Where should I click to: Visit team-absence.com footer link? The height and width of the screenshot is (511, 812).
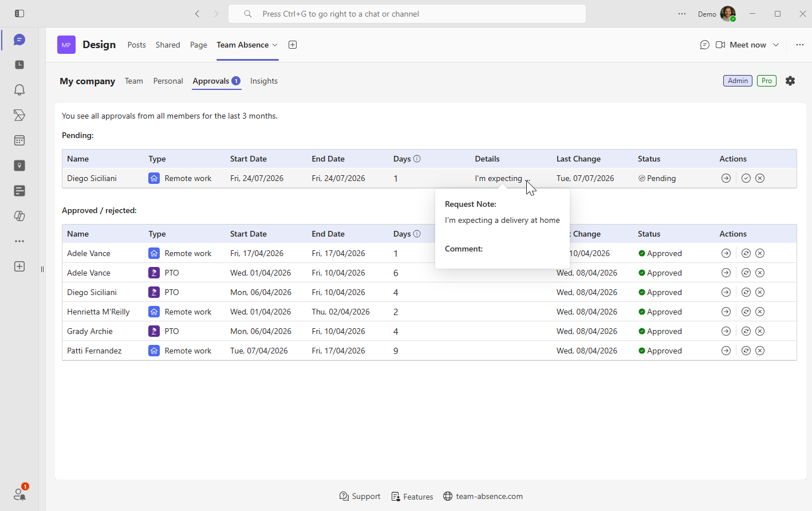click(x=483, y=496)
